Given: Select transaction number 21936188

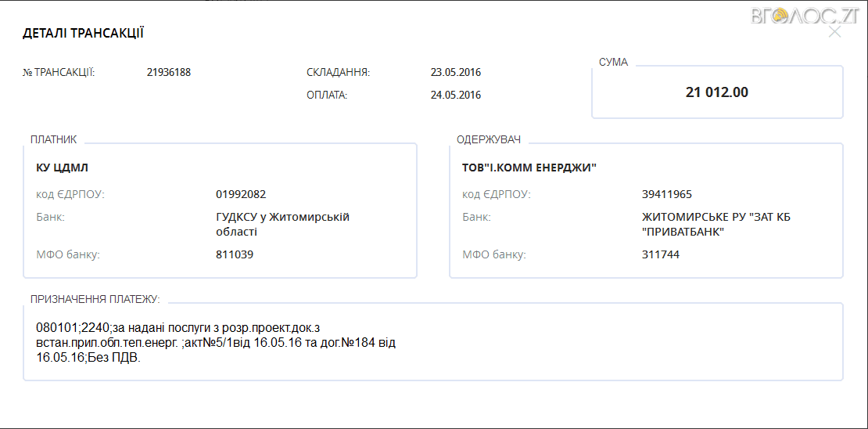Looking at the screenshot, I should (168, 73).
